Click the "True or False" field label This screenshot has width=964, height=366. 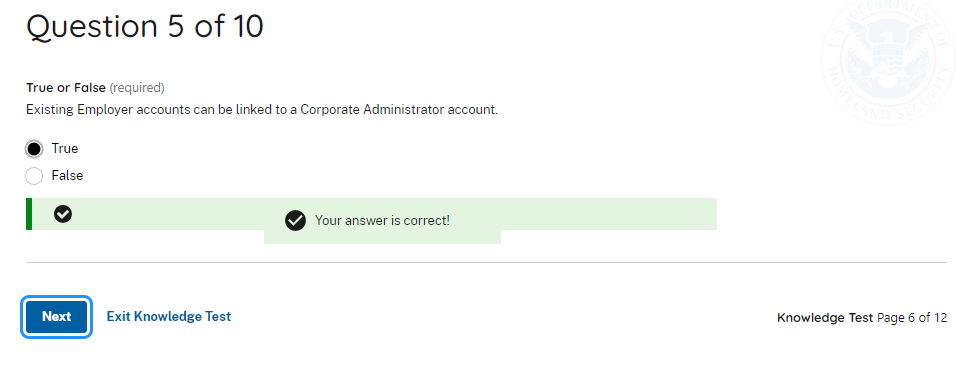66,88
